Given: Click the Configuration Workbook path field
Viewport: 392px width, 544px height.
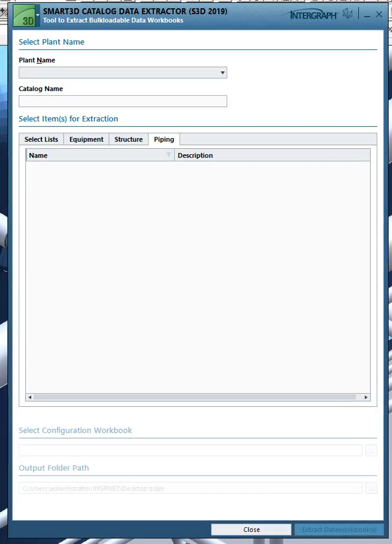Looking at the screenshot, I should 190,450.
